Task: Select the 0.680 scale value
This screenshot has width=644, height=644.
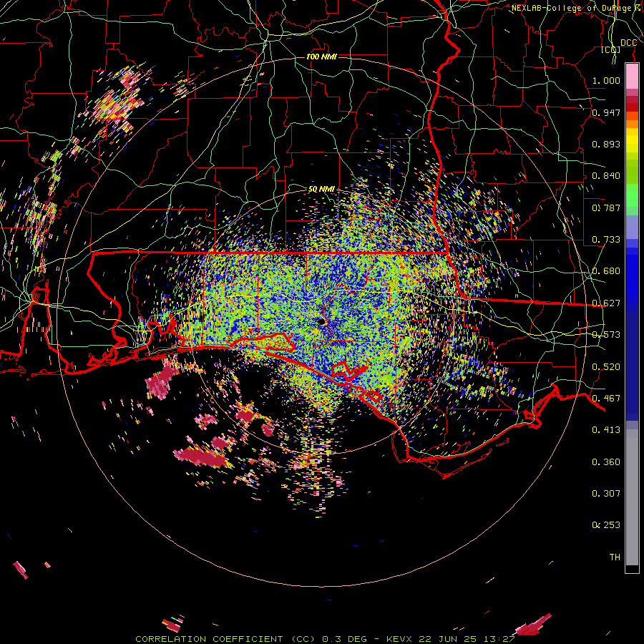Action: [x=606, y=271]
